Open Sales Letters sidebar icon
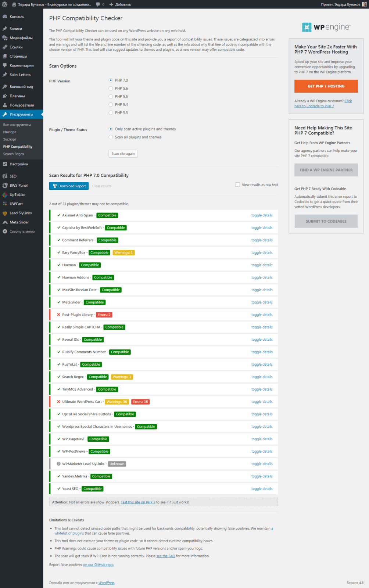The image size is (369, 588). click(x=5, y=75)
